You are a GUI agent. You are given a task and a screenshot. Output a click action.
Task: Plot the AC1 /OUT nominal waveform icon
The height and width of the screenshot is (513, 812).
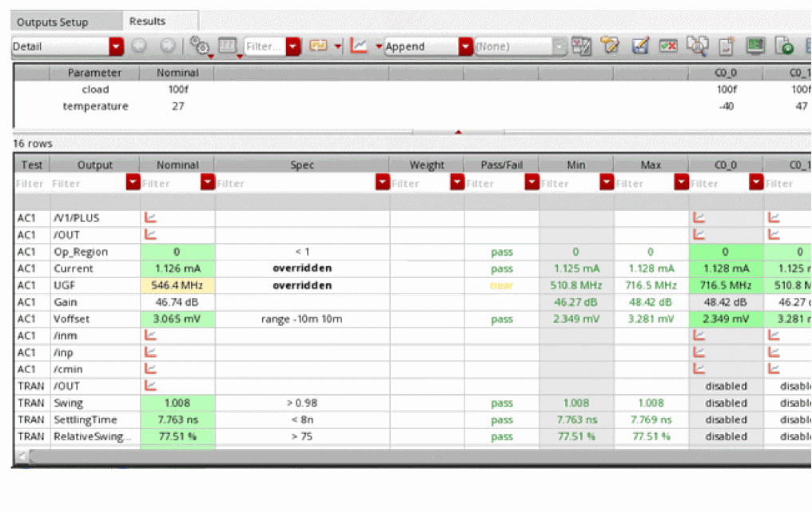150,234
